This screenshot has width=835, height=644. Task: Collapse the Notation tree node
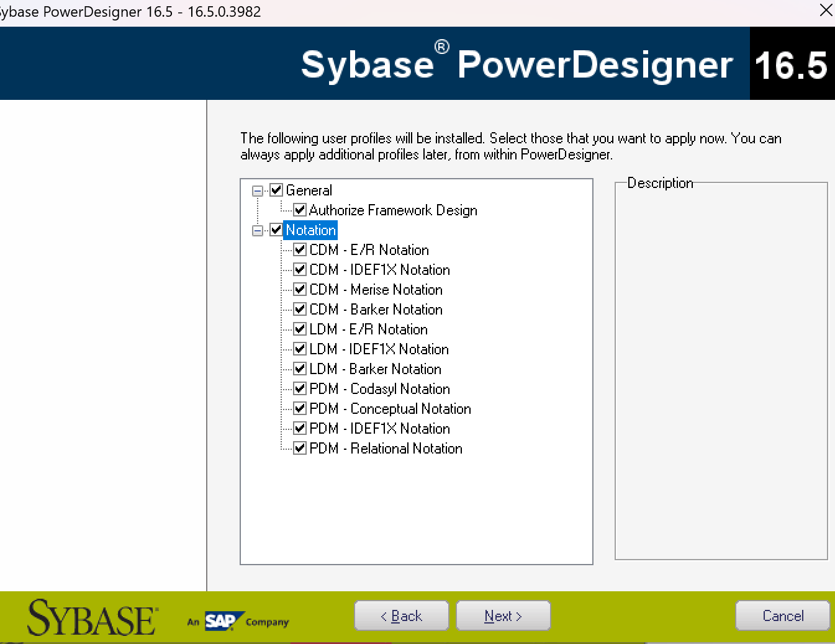[x=258, y=230]
